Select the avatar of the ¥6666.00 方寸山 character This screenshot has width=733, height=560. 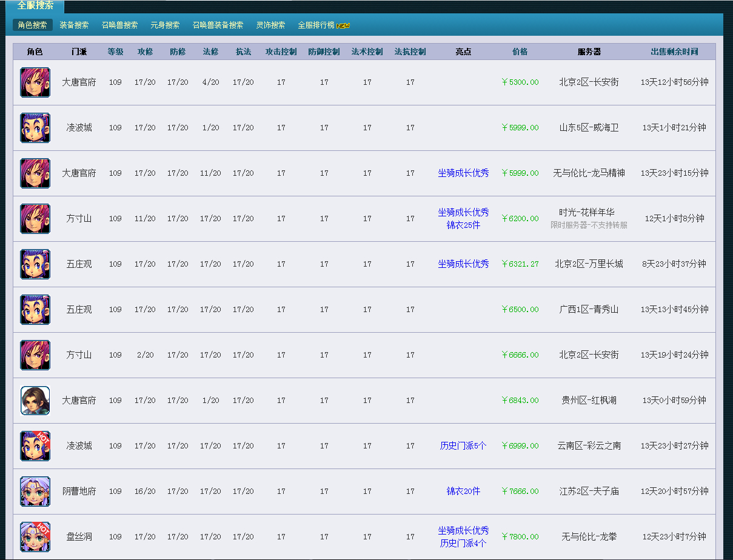pos(35,355)
